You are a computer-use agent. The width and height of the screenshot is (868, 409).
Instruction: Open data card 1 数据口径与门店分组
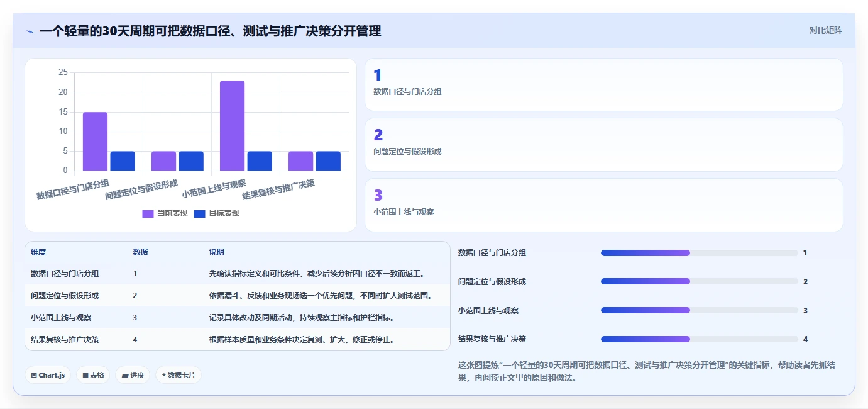click(603, 85)
